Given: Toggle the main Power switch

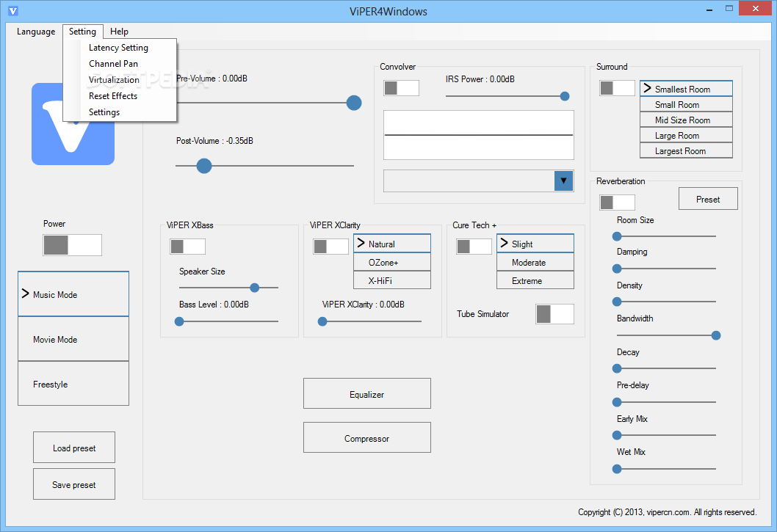Looking at the screenshot, I should (72, 245).
